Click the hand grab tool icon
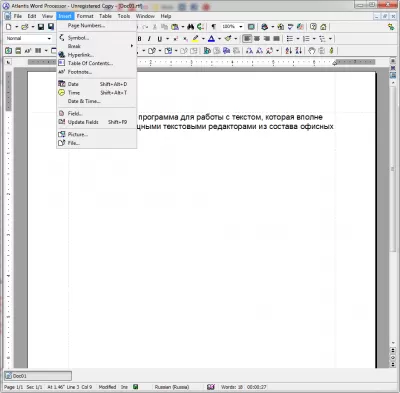 [311, 51]
